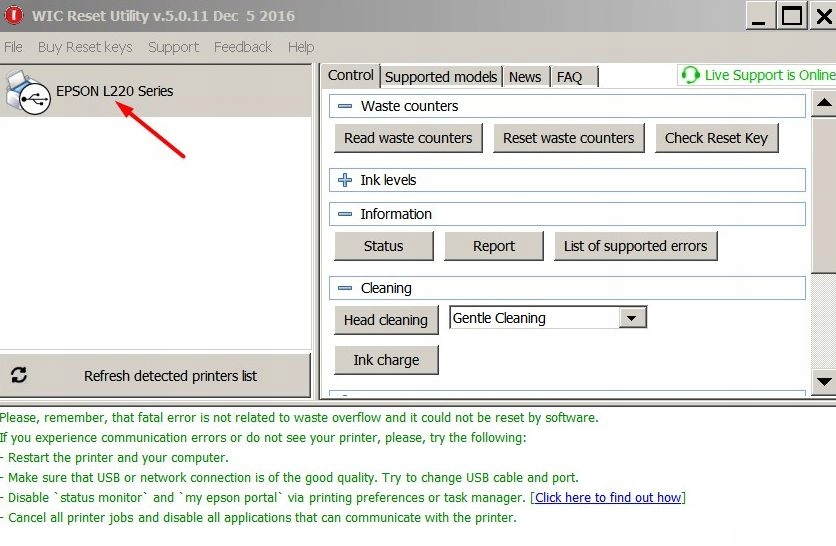Screen dimensions: 836x546
Task: Click the refresh arrows icon
Action: point(19,375)
